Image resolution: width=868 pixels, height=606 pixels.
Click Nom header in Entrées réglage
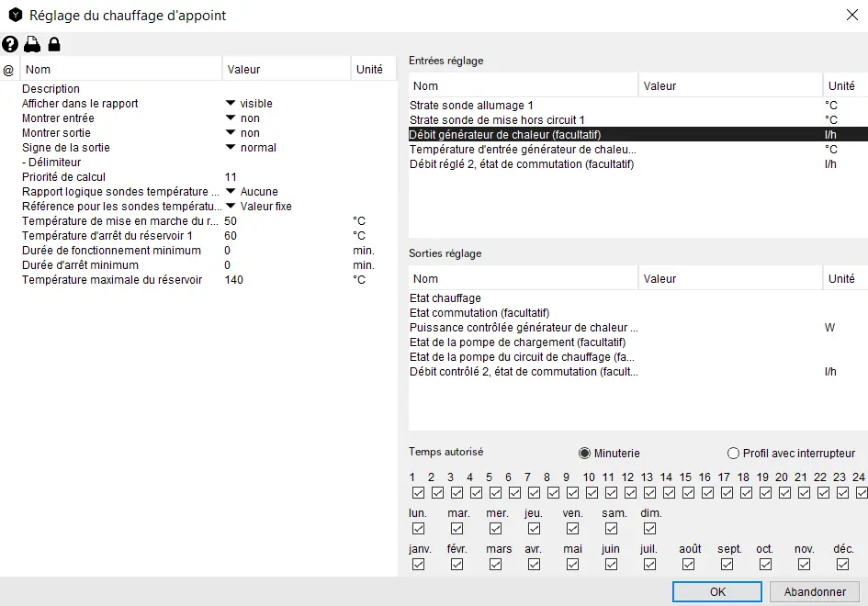click(x=523, y=86)
